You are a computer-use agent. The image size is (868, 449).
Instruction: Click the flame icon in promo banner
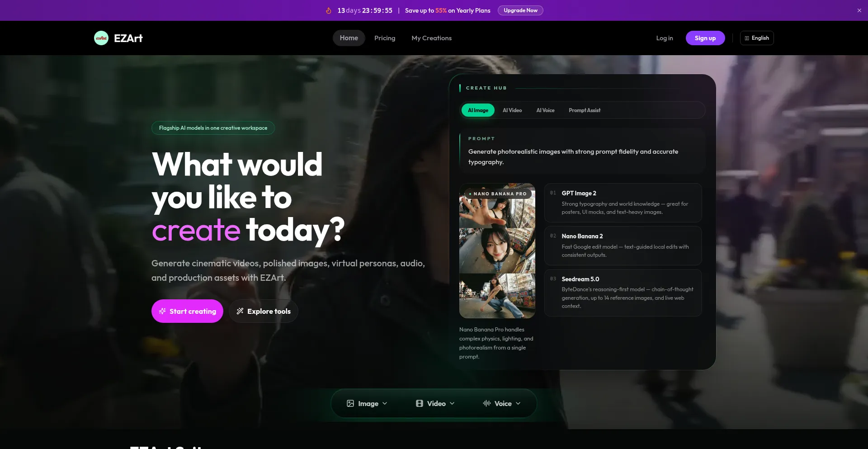(x=329, y=10)
